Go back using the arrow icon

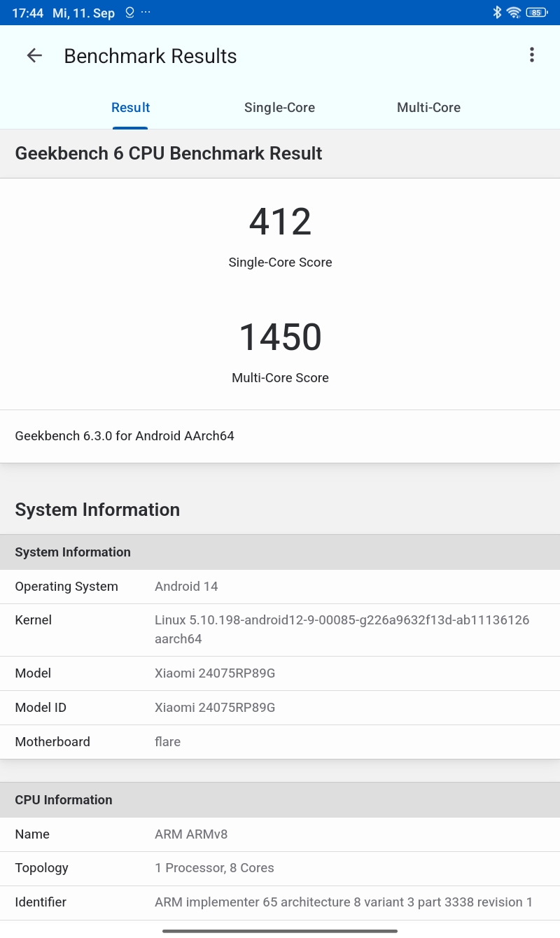(34, 56)
